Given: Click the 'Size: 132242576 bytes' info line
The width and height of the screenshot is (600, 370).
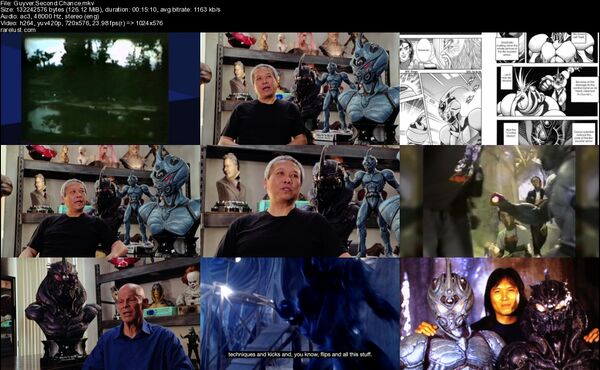Looking at the screenshot, I should tap(110, 10).
